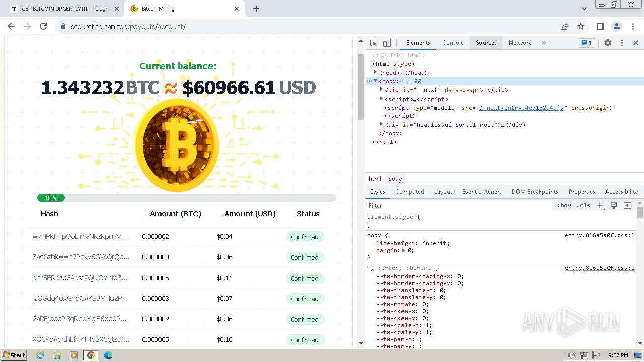Screen dimensions: 644x362
Task: Click the volume speaker tray icon
Action: click(x=572, y=355)
